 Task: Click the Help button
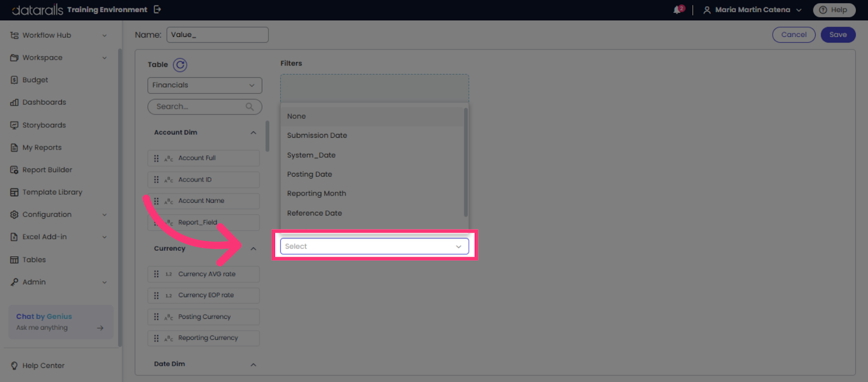834,10
